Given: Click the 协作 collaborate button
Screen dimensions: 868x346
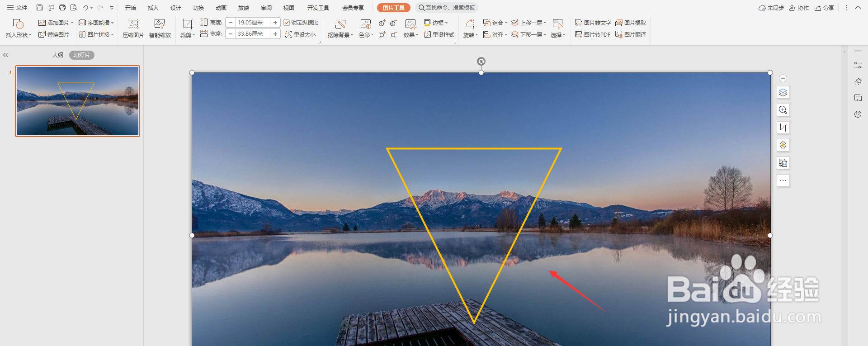Looking at the screenshot, I should 799,8.
